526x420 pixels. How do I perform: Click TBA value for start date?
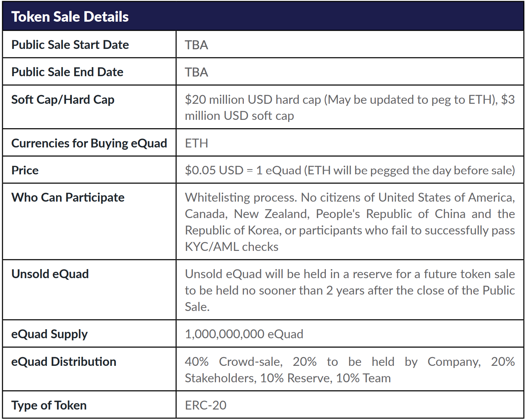coord(196,45)
